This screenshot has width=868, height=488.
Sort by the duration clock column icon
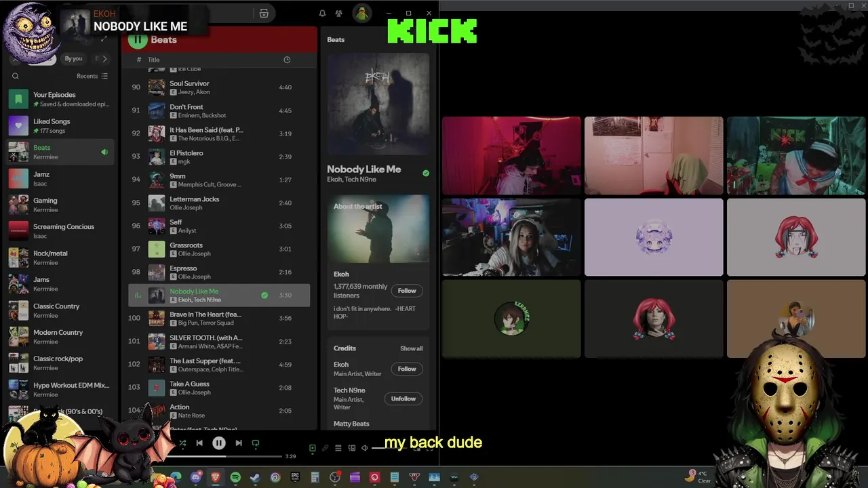(287, 60)
